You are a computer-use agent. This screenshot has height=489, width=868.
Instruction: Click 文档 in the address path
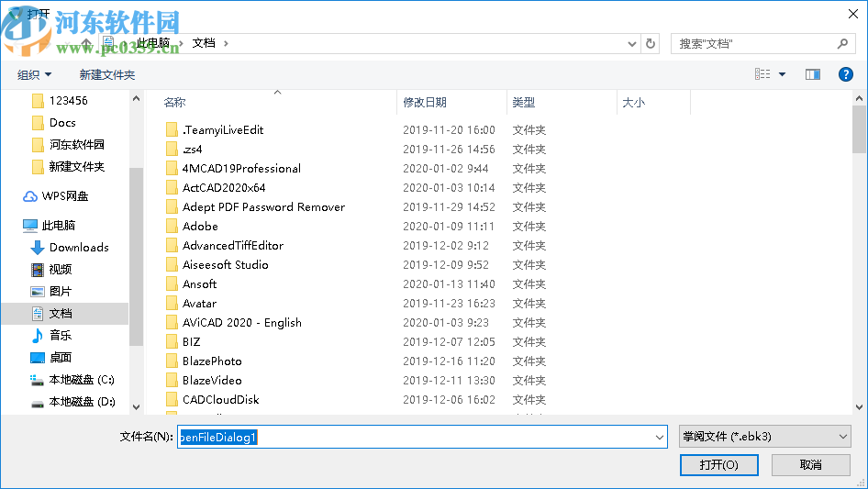[204, 43]
